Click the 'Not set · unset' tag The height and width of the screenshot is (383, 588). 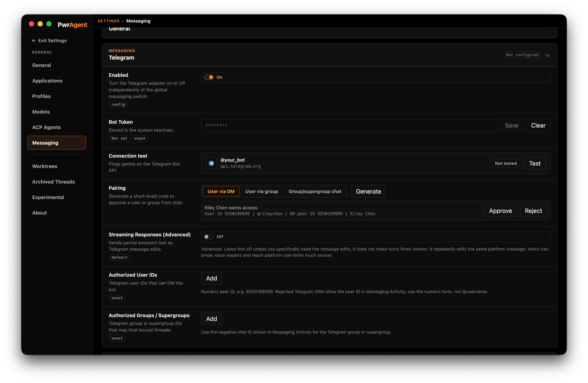point(128,139)
